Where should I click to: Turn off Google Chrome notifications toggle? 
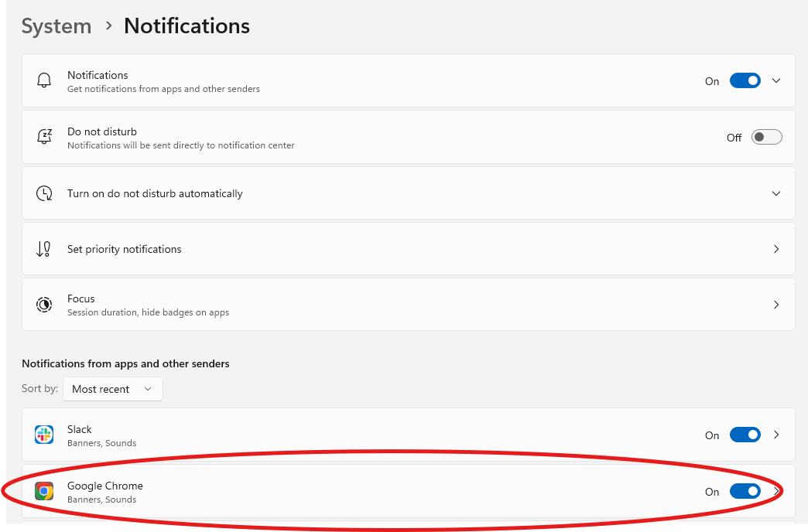[745, 491]
